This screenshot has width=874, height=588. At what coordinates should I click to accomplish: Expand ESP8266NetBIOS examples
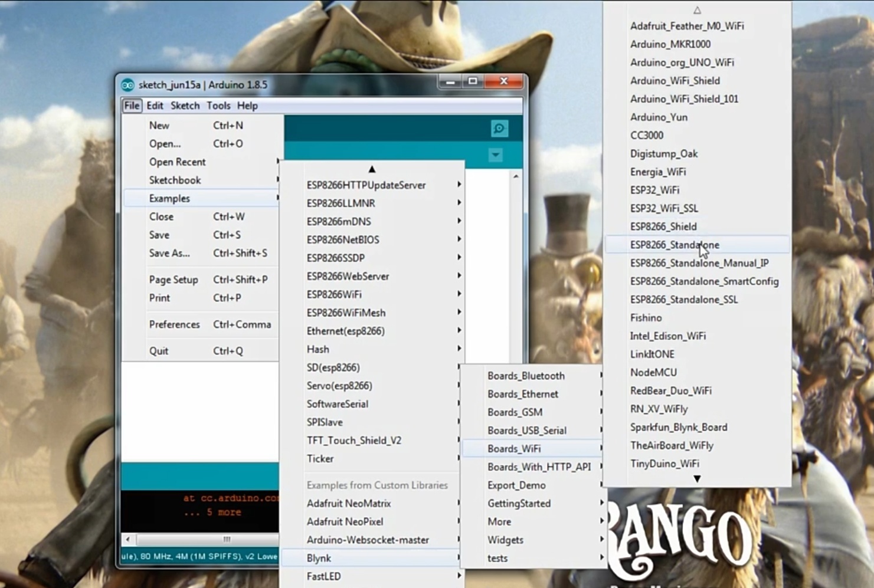click(372, 239)
